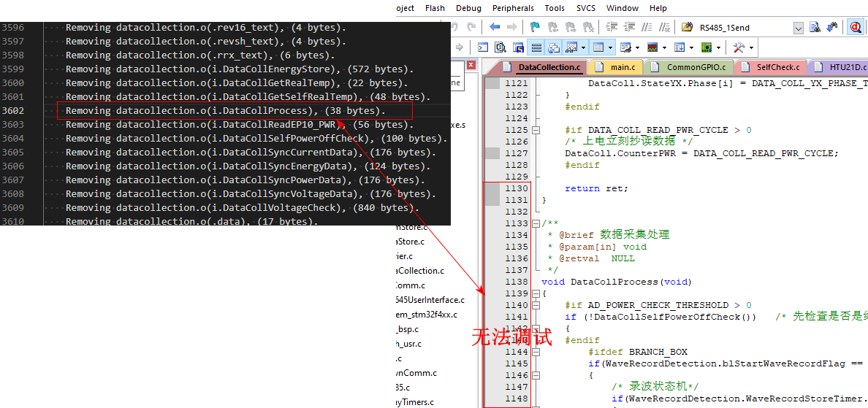Collapse the #ifdef fold at line 1144
868x408 pixels.
[x=536, y=352]
